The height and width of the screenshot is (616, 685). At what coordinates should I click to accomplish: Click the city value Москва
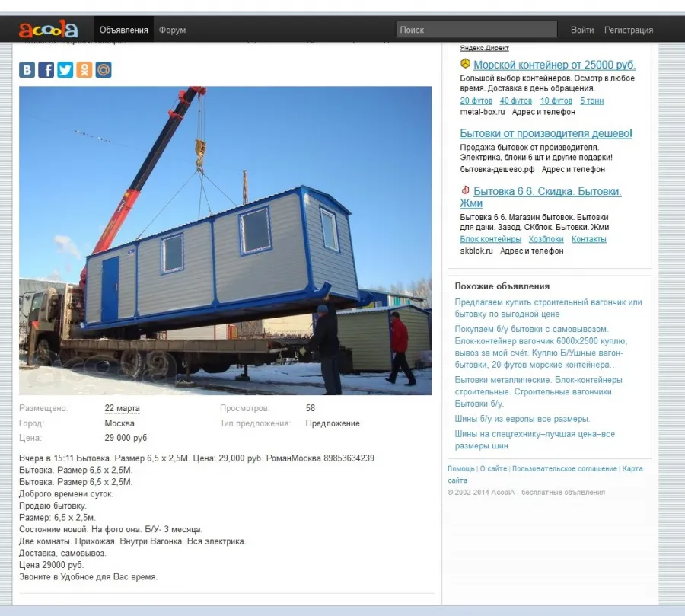click(119, 423)
